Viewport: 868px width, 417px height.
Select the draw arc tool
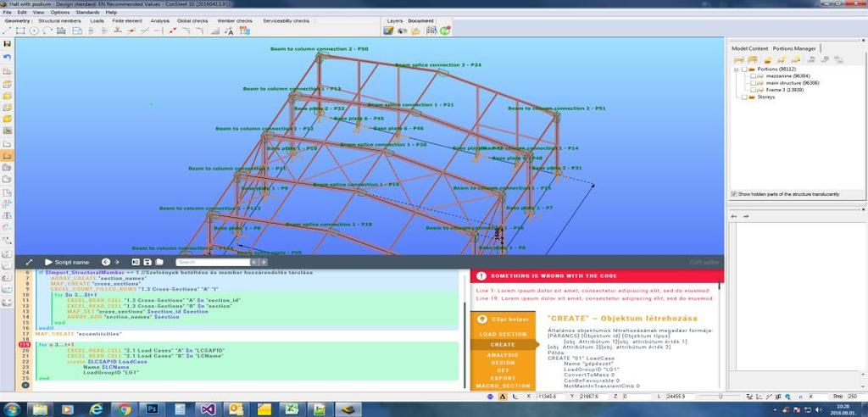tap(47, 31)
